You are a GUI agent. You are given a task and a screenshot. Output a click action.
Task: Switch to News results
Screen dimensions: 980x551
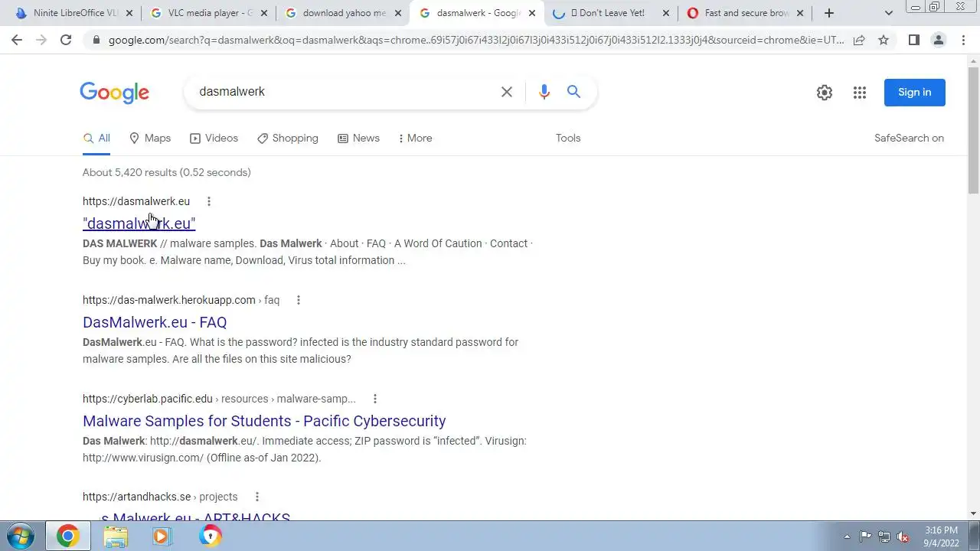[359, 139]
